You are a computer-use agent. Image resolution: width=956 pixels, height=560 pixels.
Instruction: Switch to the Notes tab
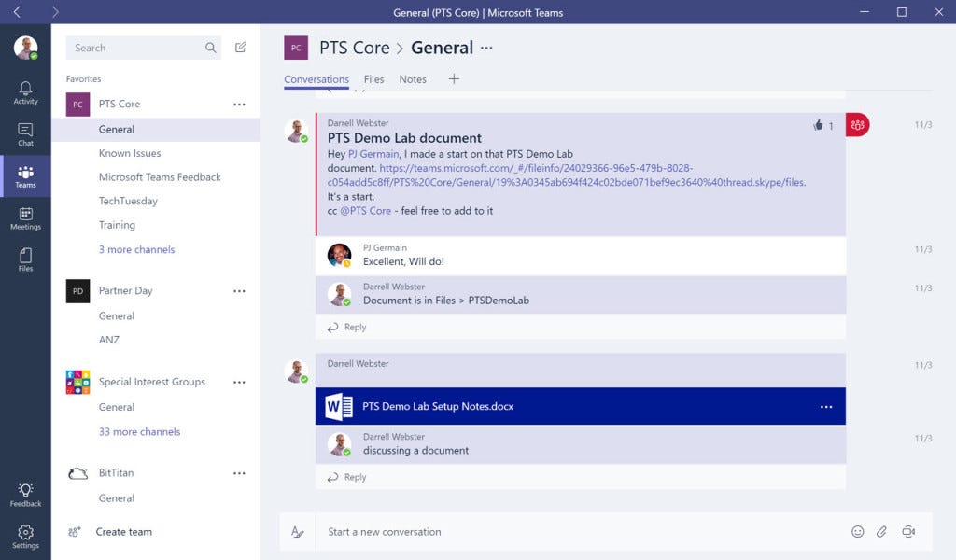coord(413,79)
